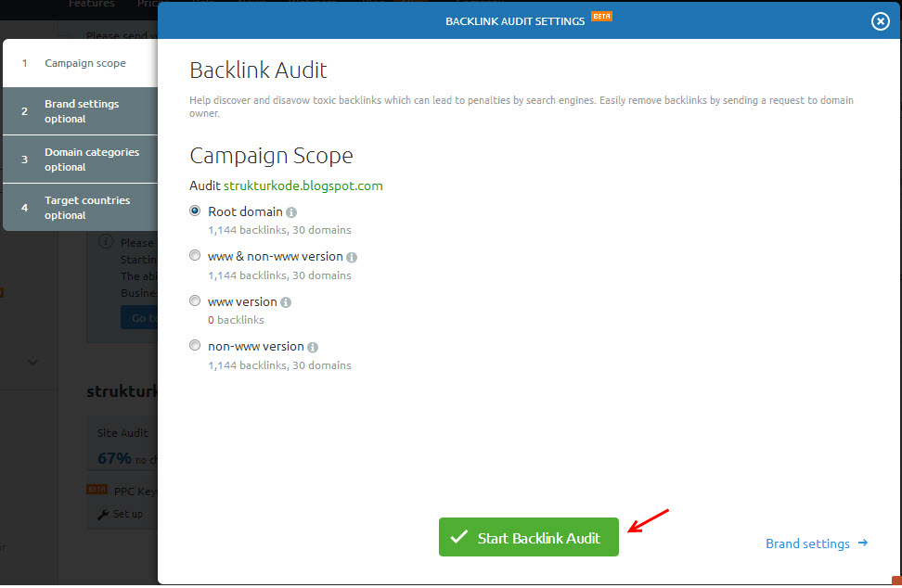Click Campaign Scope heading
The width and height of the screenshot is (902, 588).
coord(271,157)
